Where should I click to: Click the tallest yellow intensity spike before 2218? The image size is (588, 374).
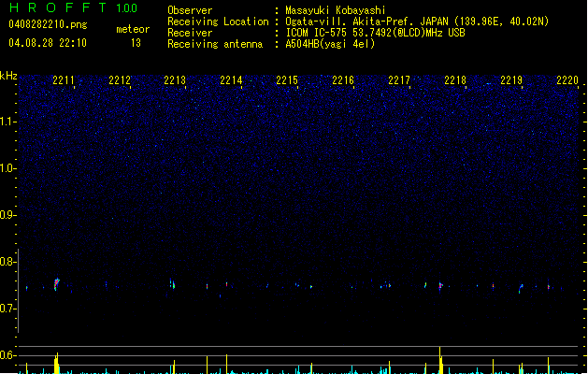[440, 360]
